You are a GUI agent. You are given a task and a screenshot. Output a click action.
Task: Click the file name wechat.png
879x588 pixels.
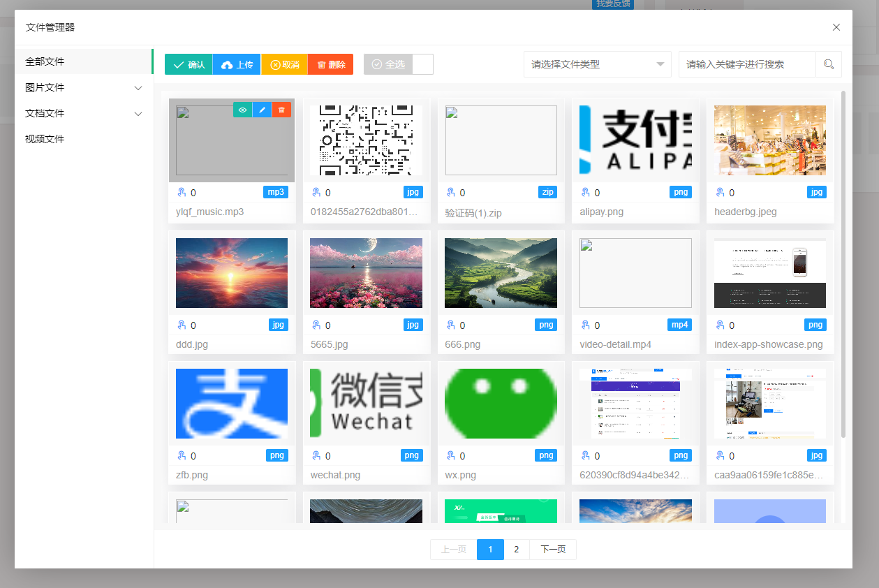pos(336,475)
